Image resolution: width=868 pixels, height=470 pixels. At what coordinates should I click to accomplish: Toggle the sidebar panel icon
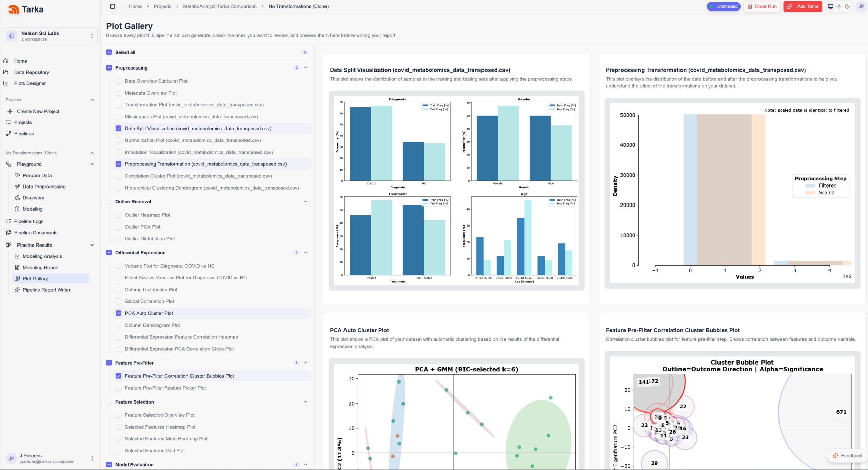[x=113, y=6]
